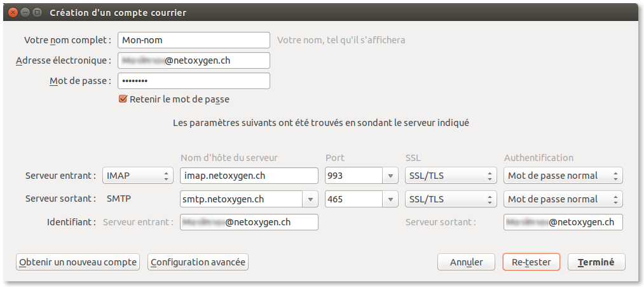Expand incoming port 993 dropdown arrow
This screenshot has width=644, height=287.
(x=390, y=176)
